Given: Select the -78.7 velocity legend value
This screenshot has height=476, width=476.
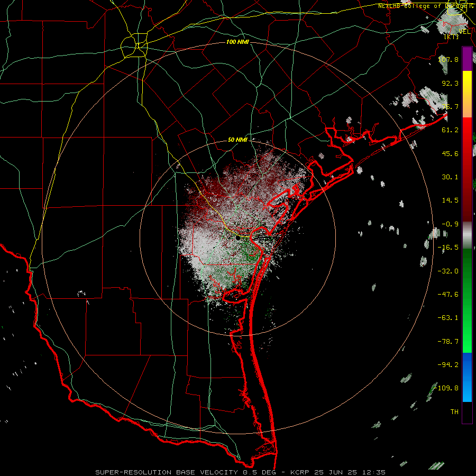Looking at the screenshot, I should 448,342.
